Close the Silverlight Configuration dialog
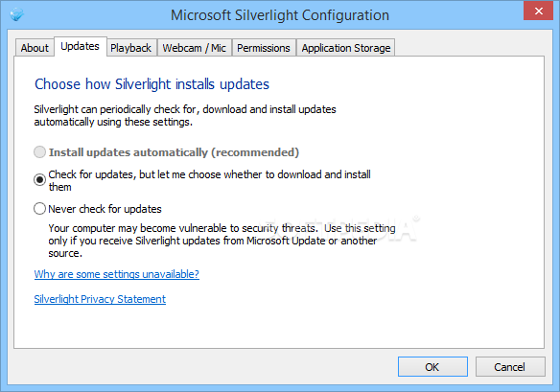 538,11
